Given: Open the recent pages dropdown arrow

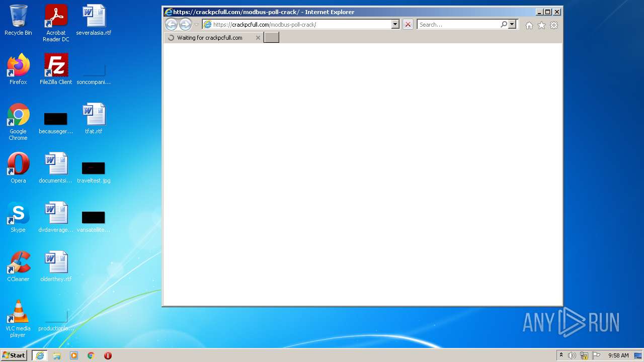Looking at the screenshot, I should (197, 25).
